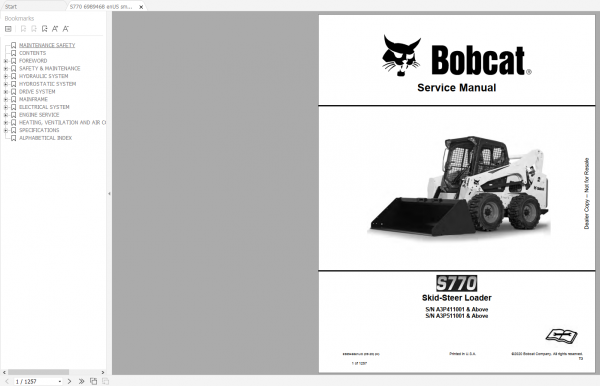Screen dimensions: 600x386
Task: Click the Skid-Steer Loader heading text
Action: tap(457, 298)
